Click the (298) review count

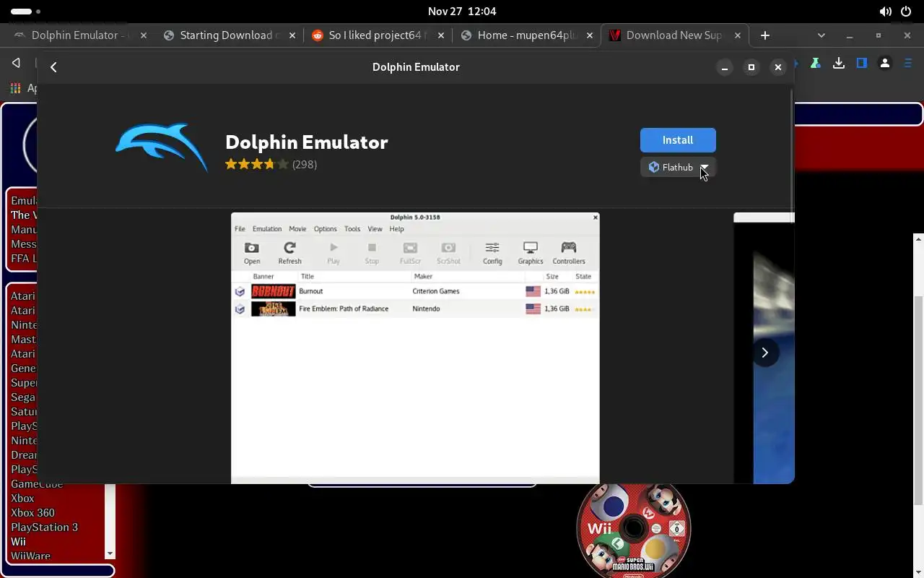(305, 164)
